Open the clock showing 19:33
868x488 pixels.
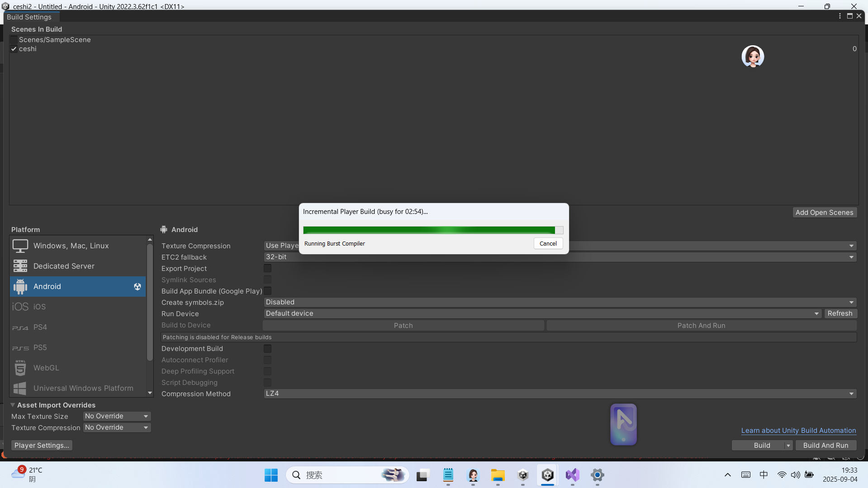[x=840, y=475]
